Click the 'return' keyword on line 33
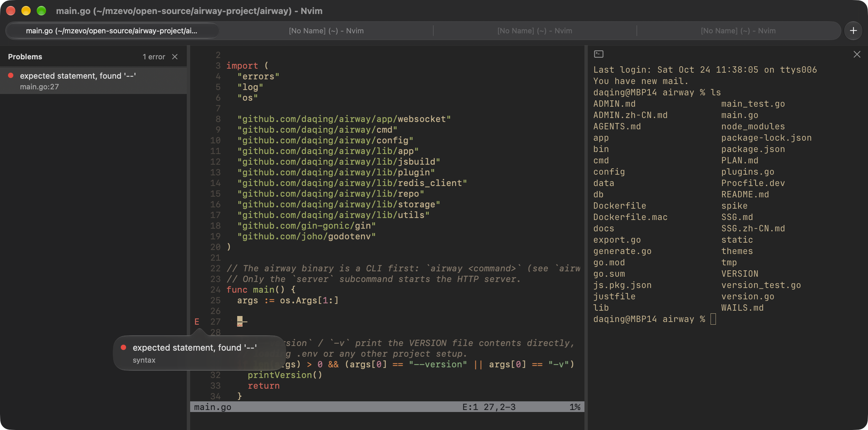The width and height of the screenshot is (868, 430). coord(264,386)
